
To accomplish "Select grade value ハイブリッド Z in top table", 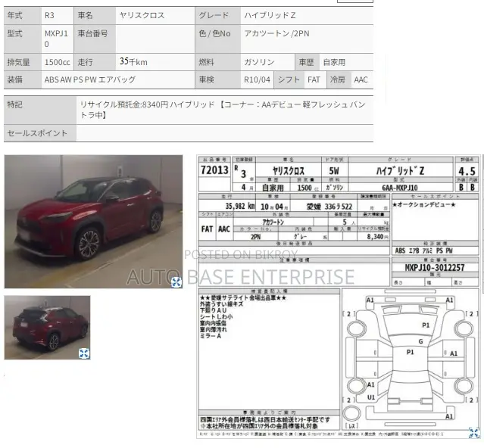I will tap(270, 15).
